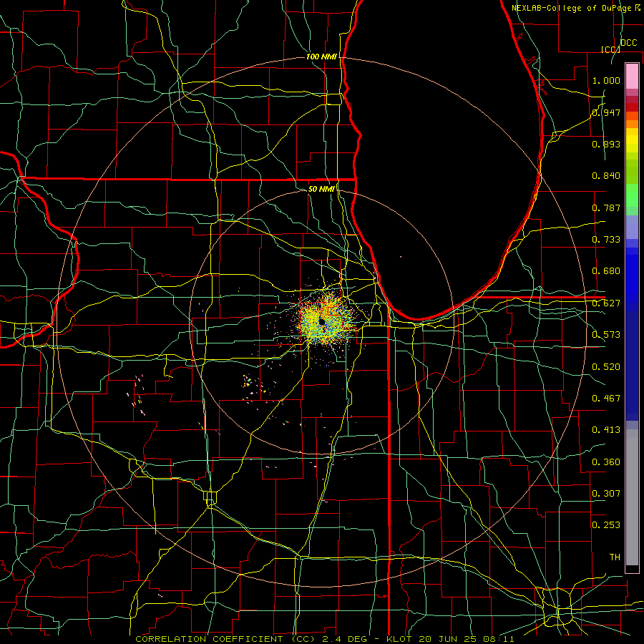Click the black radar site dot in echo cluster
The height and width of the screenshot is (644, 644).
click(x=322, y=321)
